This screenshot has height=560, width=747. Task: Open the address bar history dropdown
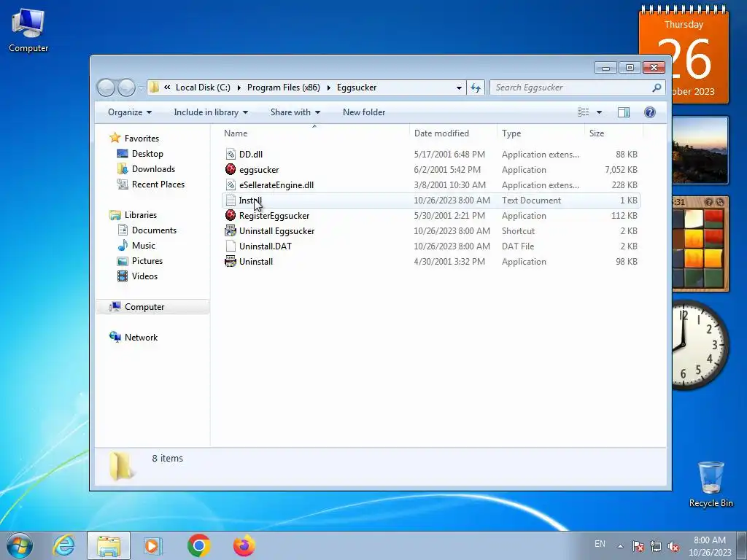pos(459,87)
